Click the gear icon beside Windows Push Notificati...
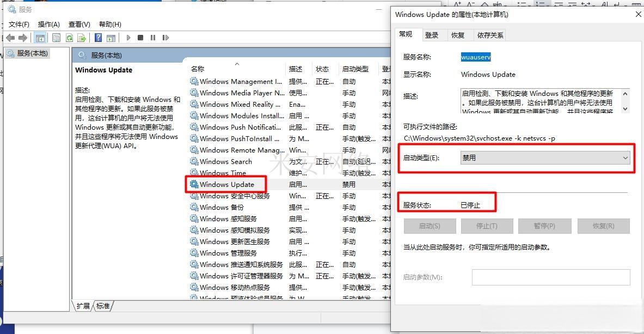The image size is (644, 334). click(194, 127)
